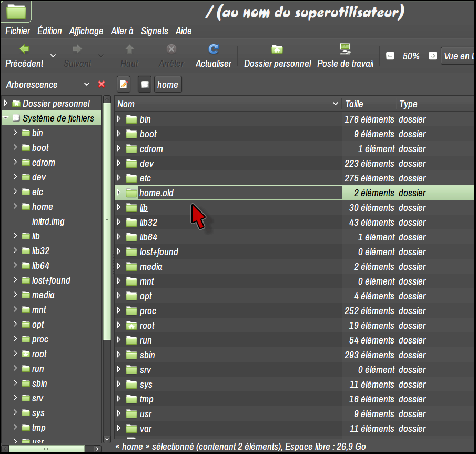Open Dossier personnel from the toolbar
The width and height of the screenshot is (476, 454).
coord(277,49)
